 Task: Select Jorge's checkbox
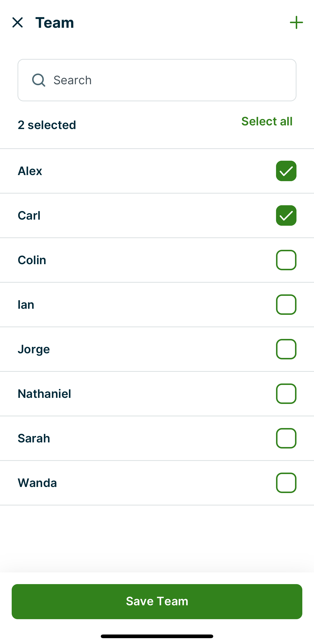pos(286,349)
